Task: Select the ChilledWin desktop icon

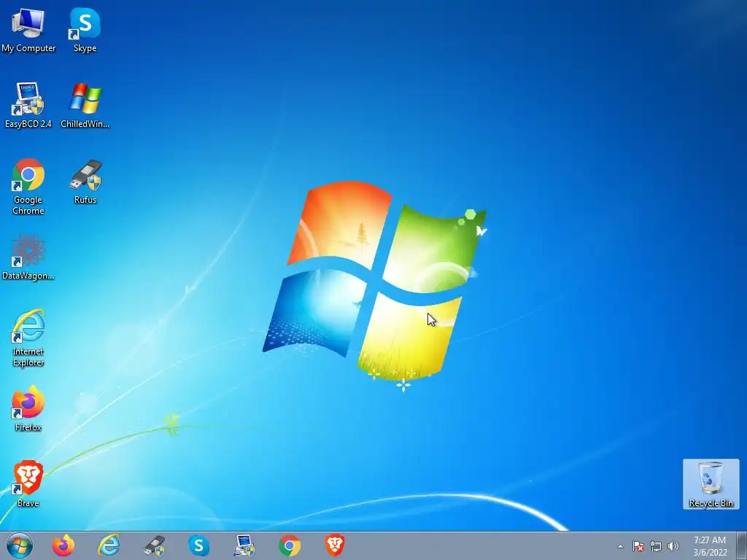Action: point(85,105)
